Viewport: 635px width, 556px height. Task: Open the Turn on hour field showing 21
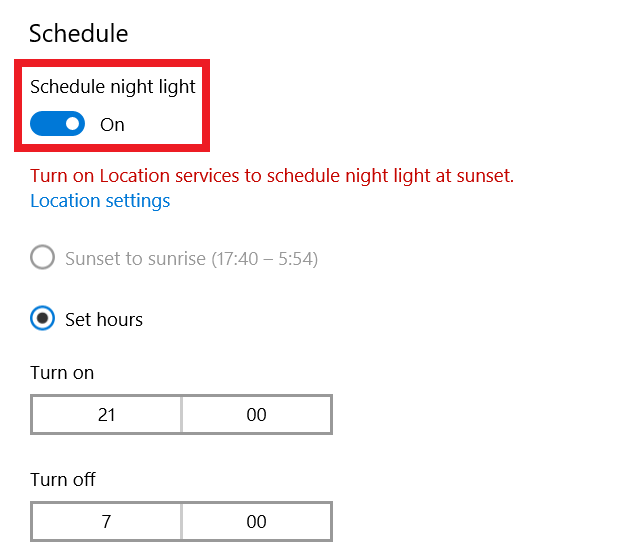107,414
